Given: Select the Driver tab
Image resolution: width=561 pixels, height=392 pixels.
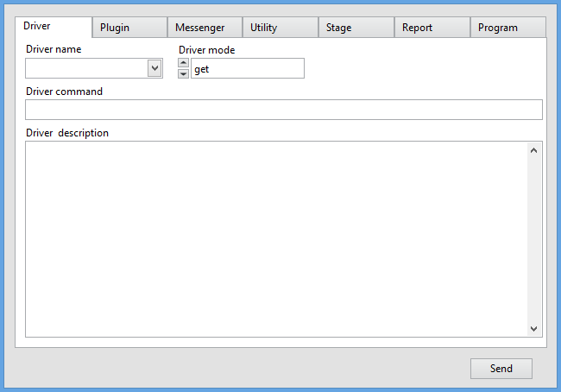Looking at the screenshot, I should pyautogui.click(x=54, y=26).
